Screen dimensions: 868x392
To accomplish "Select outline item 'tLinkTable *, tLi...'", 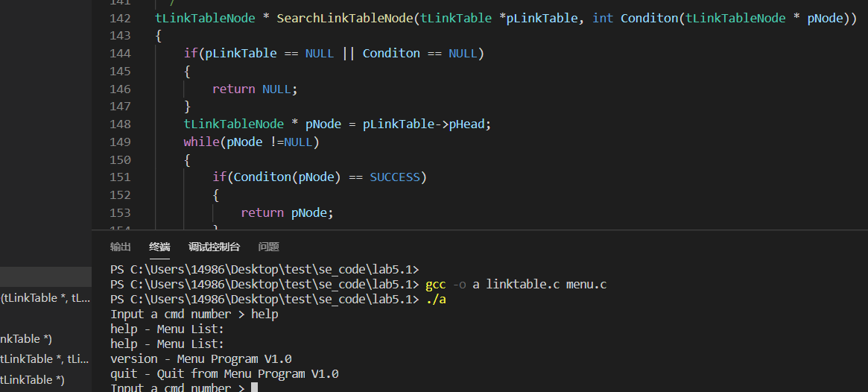I will [45, 359].
